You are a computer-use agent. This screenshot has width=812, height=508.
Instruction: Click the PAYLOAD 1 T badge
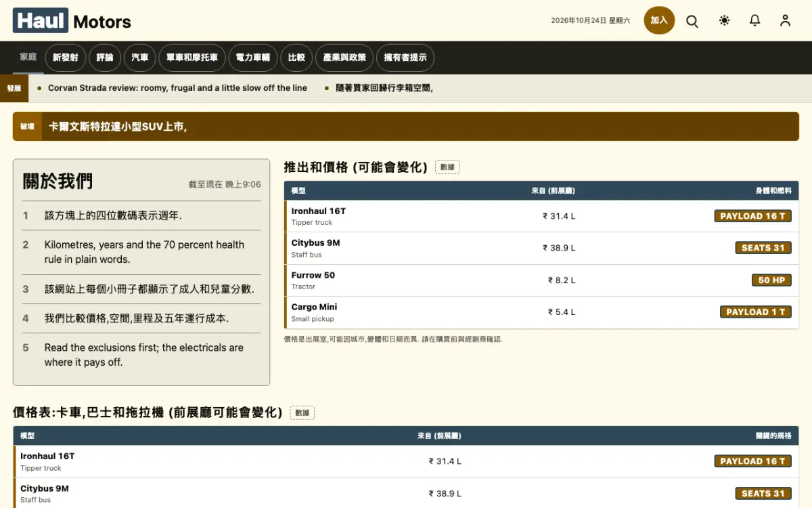coord(755,312)
